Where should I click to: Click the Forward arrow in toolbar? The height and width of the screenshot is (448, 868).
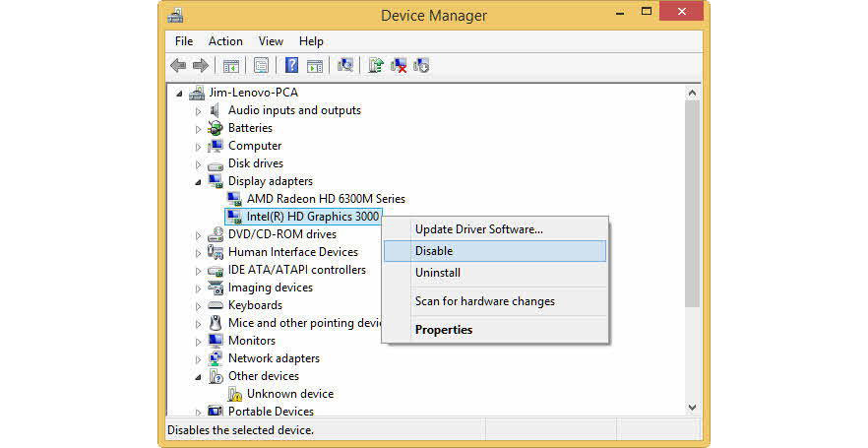click(201, 66)
